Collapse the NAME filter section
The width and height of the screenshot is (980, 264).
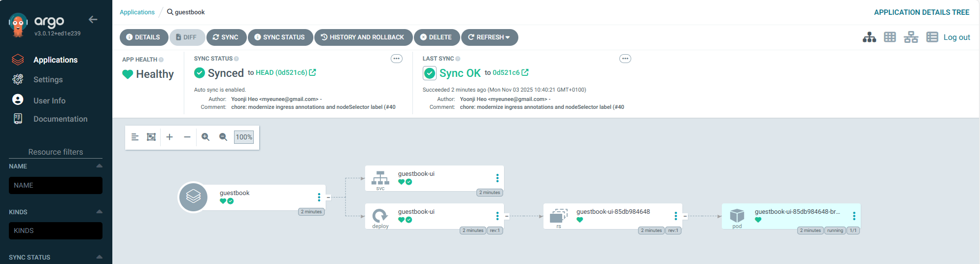pyautogui.click(x=99, y=166)
